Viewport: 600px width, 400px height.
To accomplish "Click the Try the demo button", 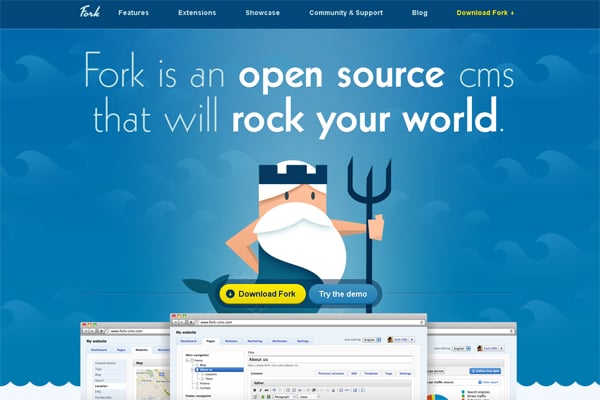I will click(x=343, y=294).
